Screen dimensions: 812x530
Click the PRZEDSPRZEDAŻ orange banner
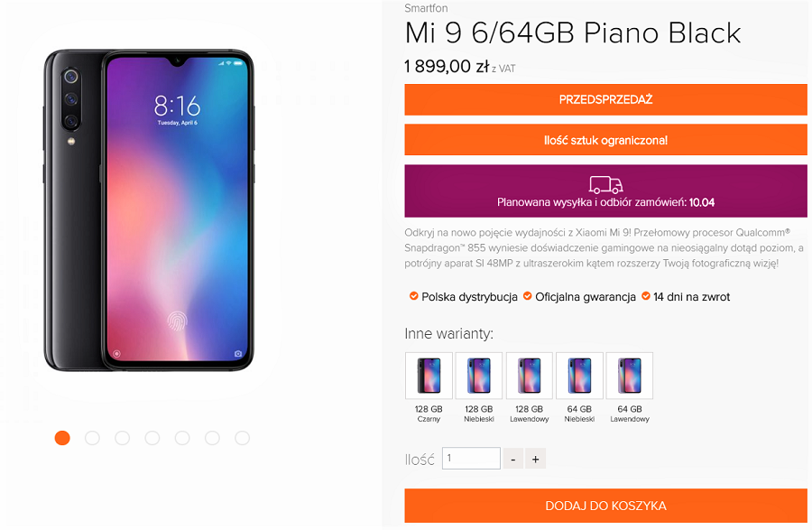[606, 99]
